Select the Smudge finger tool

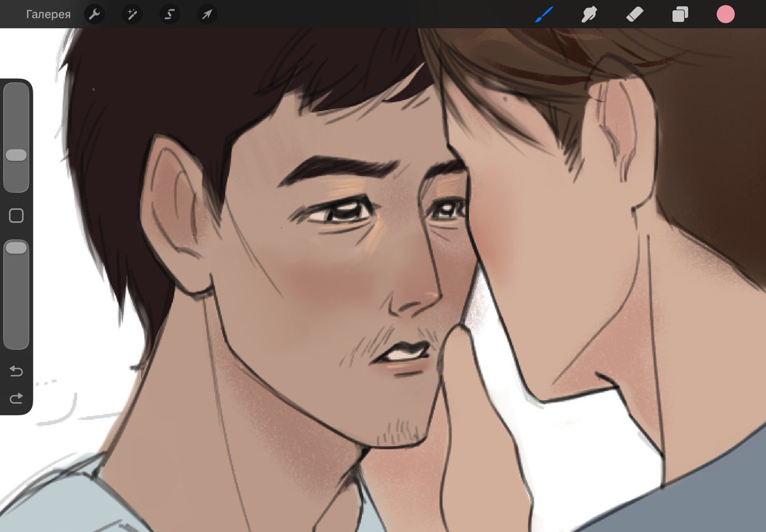pyautogui.click(x=589, y=14)
